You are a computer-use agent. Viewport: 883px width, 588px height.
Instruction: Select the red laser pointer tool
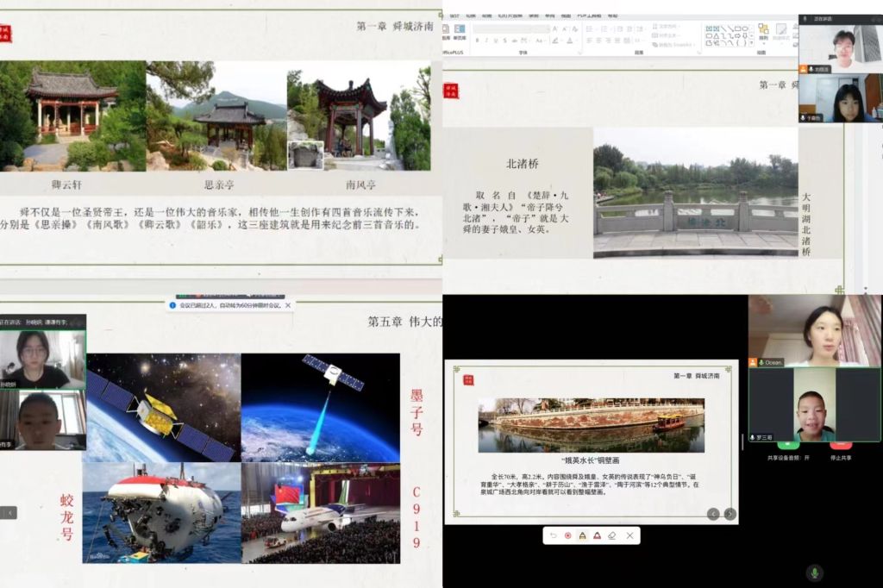point(568,535)
